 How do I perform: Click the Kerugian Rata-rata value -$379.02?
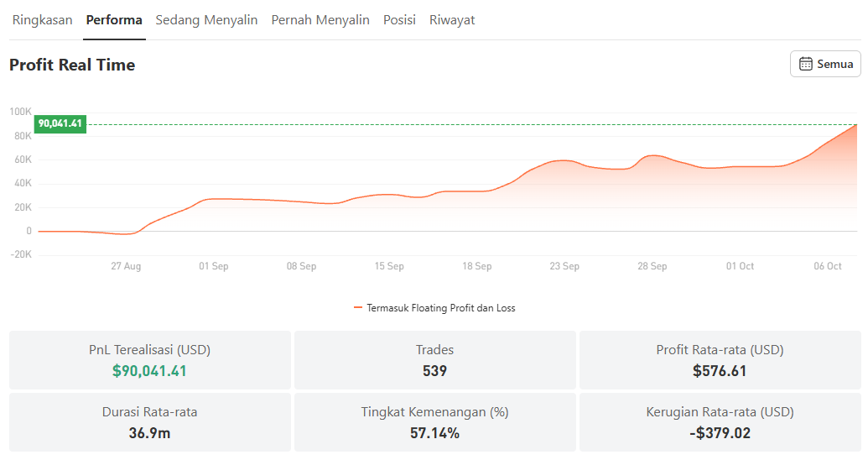pyautogui.click(x=720, y=433)
